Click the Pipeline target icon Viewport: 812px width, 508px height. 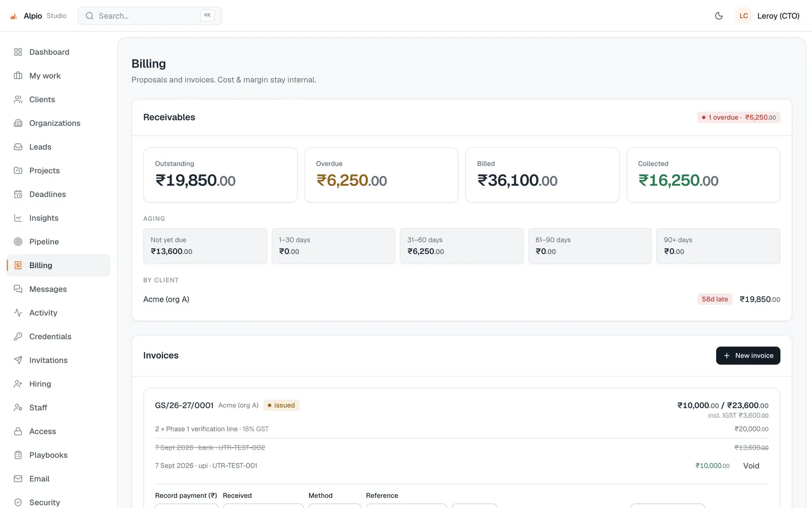point(18,242)
